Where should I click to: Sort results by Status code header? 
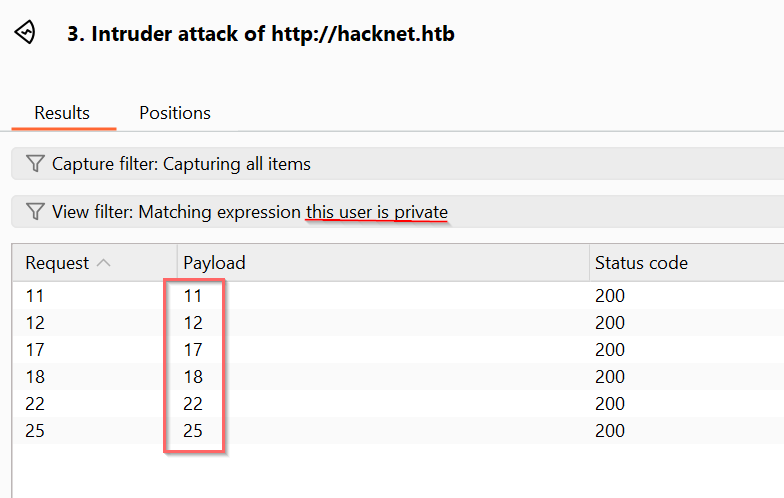(x=641, y=263)
